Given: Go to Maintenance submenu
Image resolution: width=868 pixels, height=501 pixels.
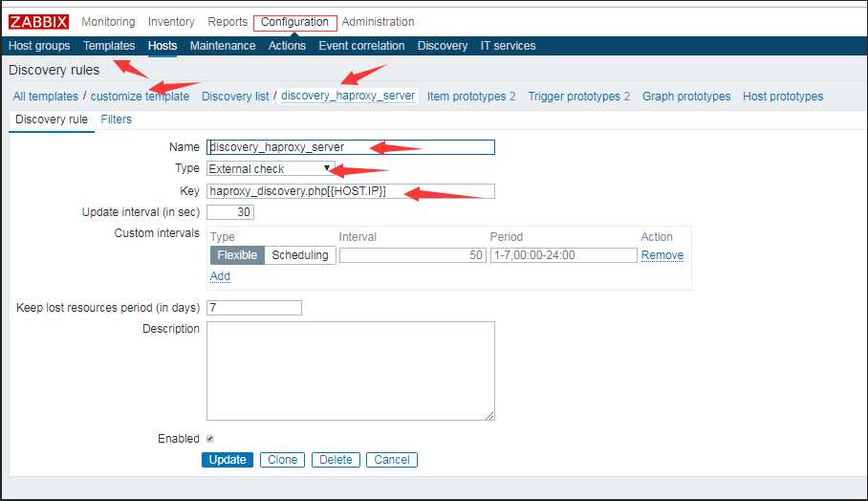Looking at the screenshot, I should [x=223, y=45].
